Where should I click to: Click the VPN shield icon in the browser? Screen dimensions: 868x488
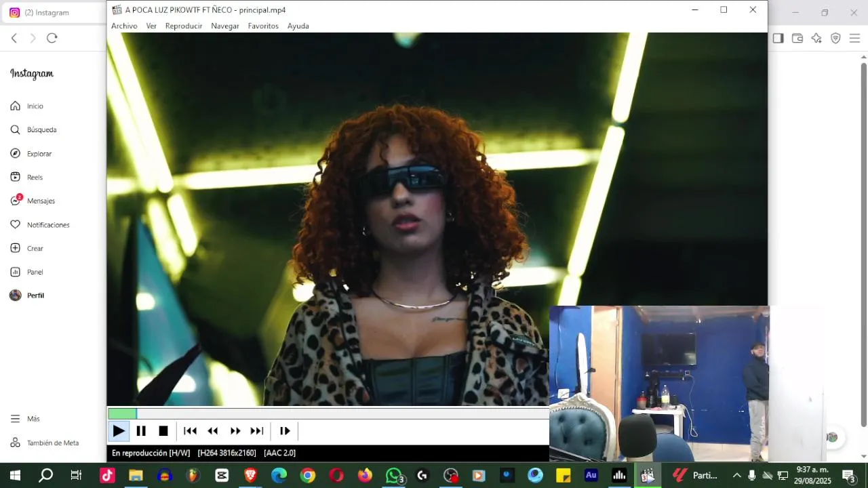click(835, 39)
